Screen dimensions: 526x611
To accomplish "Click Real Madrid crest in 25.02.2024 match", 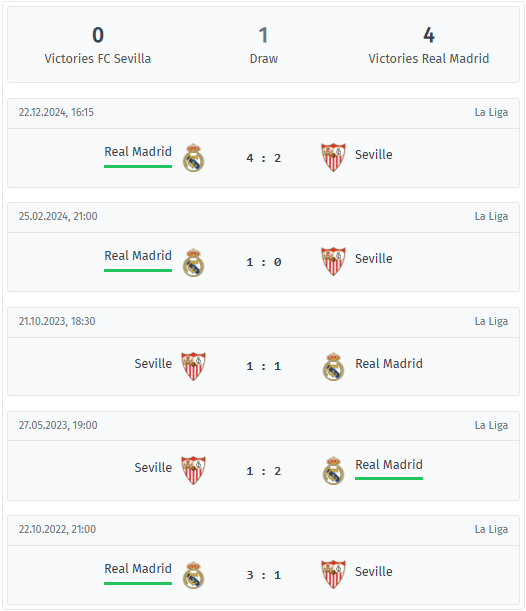I will click(193, 262).
